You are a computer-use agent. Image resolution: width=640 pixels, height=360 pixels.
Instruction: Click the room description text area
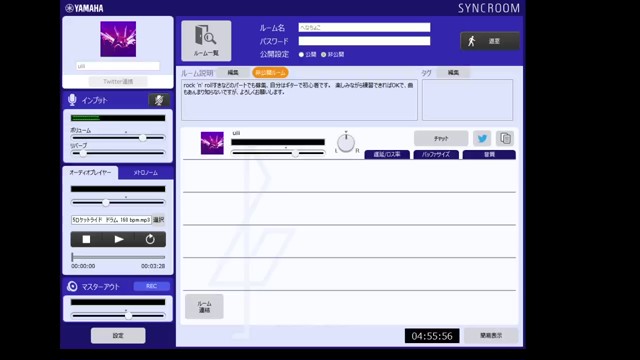coord(299,100)
